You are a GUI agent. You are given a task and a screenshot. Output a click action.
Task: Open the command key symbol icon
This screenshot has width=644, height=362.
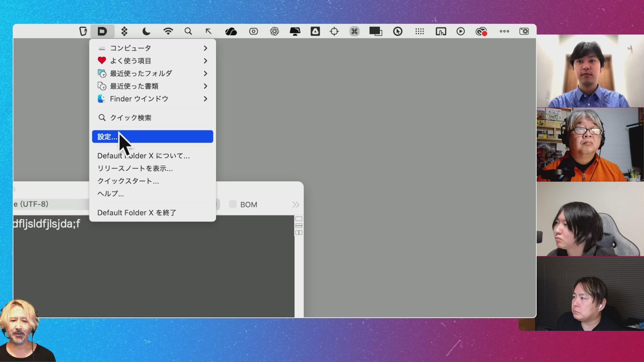coord(354,32)
